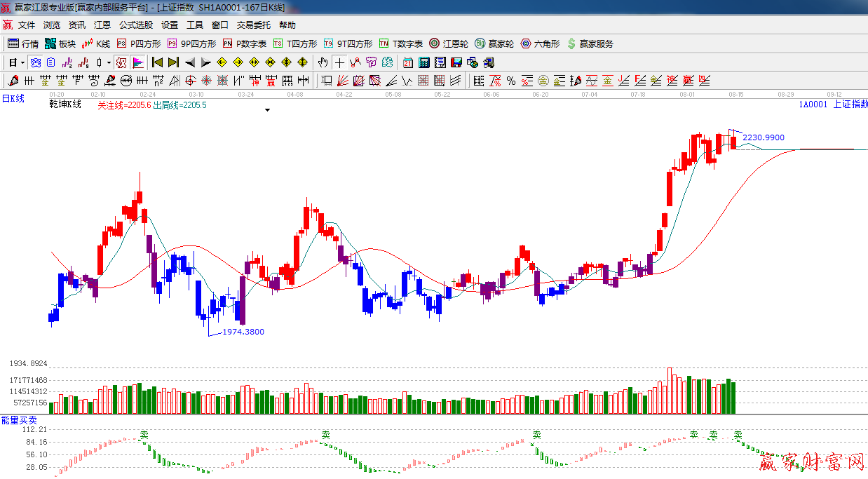868x479 pixels.
Task: Click the Gann fan lines tool icon
Action: pos(343,81)
